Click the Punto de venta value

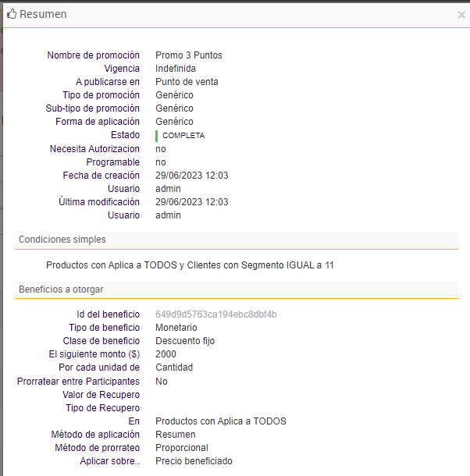(x=187, y=82)
